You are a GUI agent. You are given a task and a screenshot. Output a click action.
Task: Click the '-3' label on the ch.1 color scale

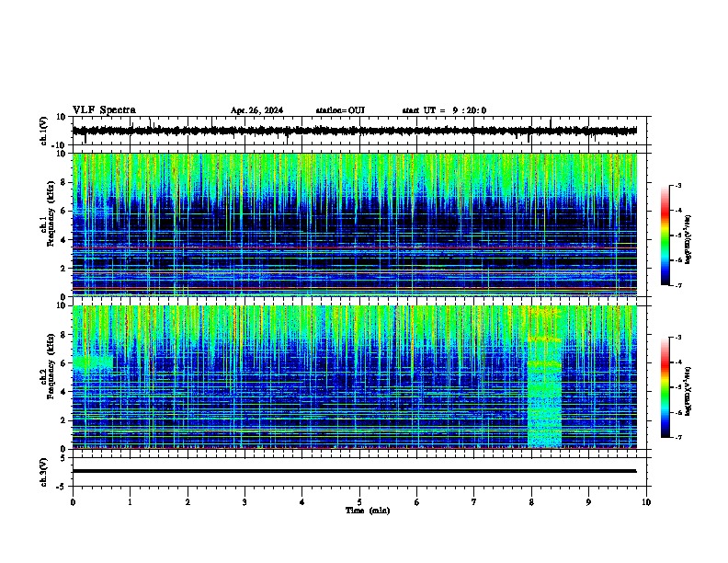point(677,185)
